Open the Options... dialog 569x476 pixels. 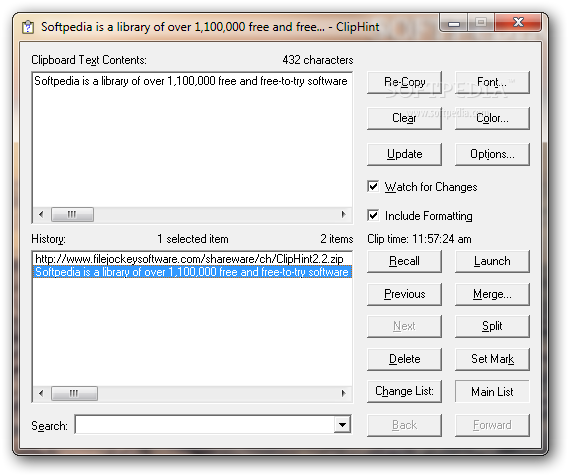(492, 154)
